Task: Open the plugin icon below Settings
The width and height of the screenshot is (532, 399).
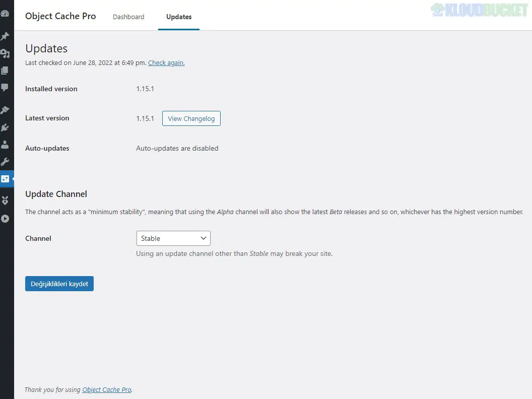Action: 5,201
